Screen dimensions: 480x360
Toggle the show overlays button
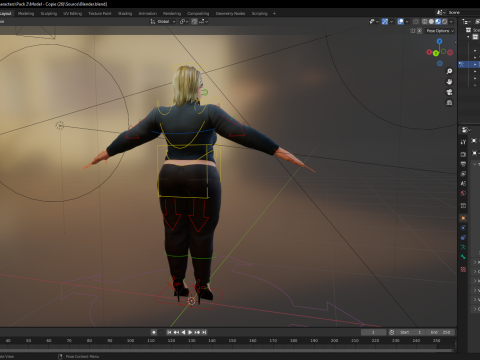(x=401, y=21)
